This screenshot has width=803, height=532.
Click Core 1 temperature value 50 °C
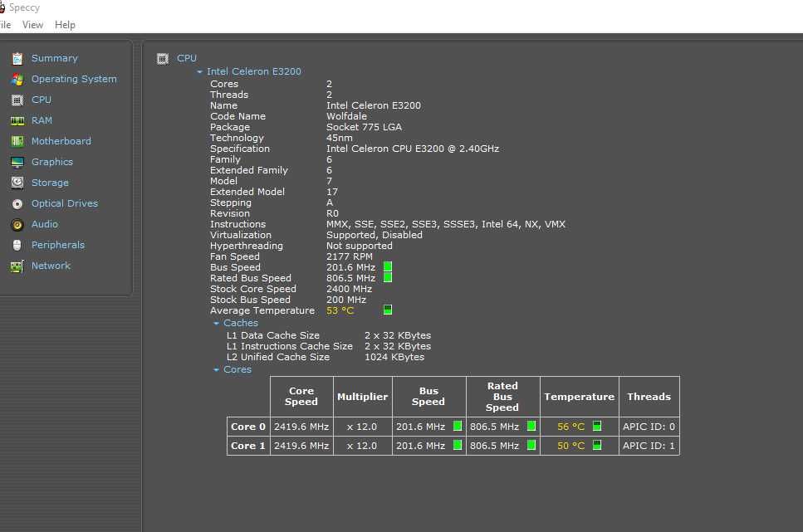(x=571, y=446)
